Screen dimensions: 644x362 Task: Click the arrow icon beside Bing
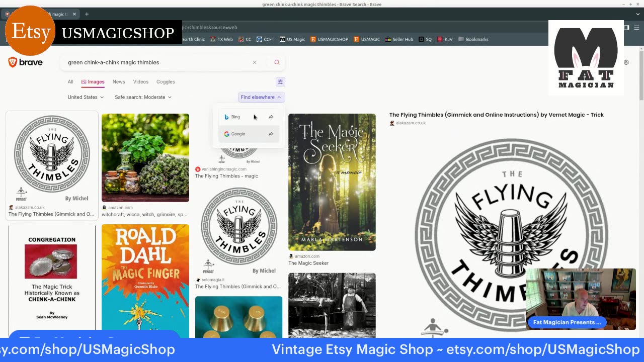click(x=271, y=117)
